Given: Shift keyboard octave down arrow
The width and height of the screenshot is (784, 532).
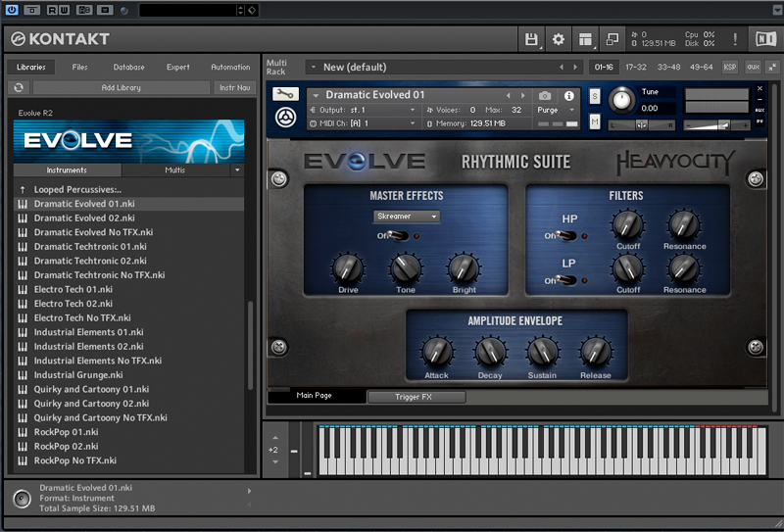Looking at the screenshot, I should click(275, 462).
